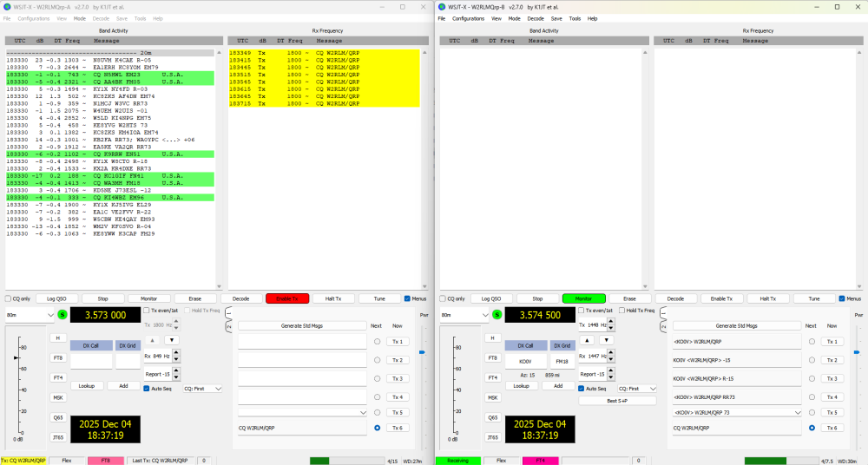The image size is (868, 465).
Task: Expand Tx 5 message dropdown in window A
Action: [x=363, y=412]
